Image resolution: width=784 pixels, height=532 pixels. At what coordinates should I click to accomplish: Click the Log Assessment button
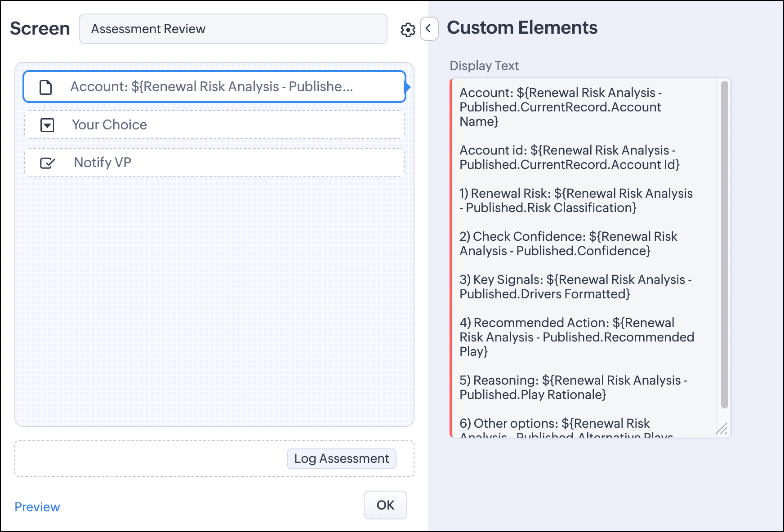click(342, 459)
